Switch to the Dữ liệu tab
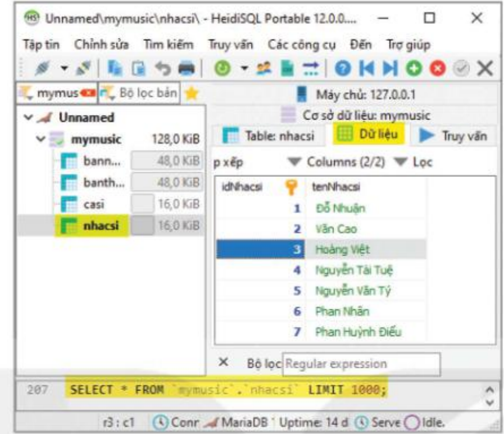 point(368,134)
